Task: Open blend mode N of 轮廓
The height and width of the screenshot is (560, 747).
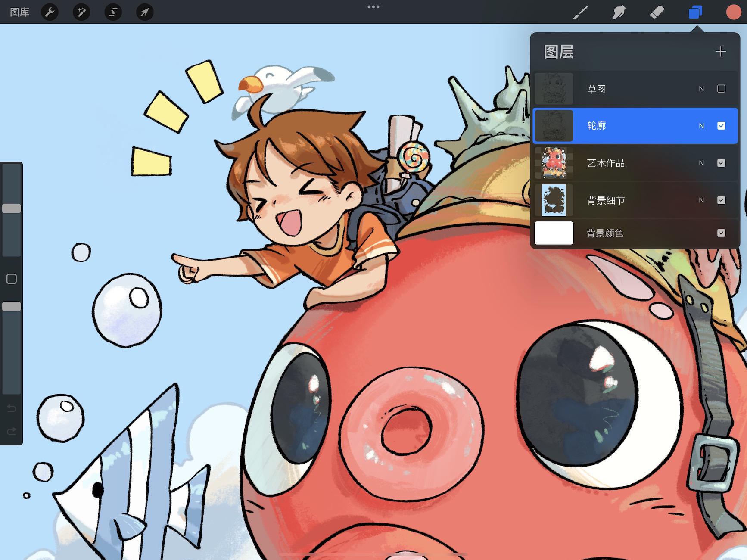Action: click(701, 126)
